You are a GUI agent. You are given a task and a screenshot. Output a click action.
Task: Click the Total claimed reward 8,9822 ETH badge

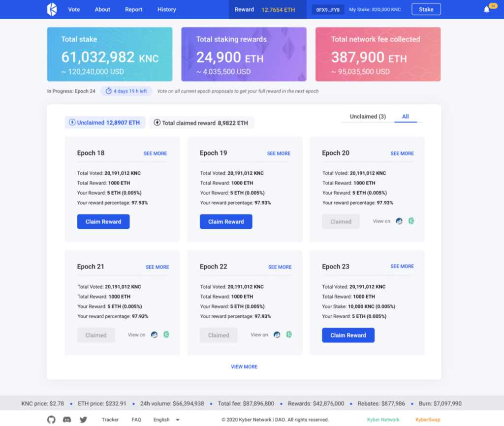(201, 122)
